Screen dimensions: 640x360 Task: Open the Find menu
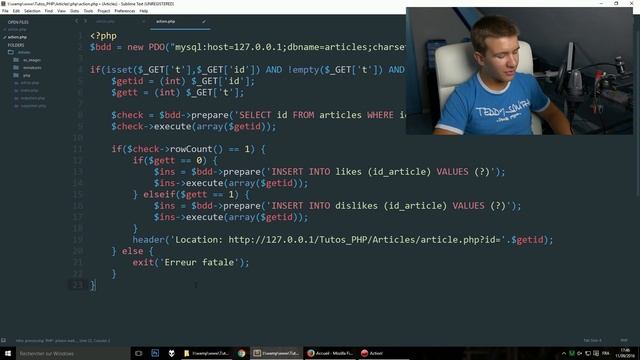click(x=49, y=11)
